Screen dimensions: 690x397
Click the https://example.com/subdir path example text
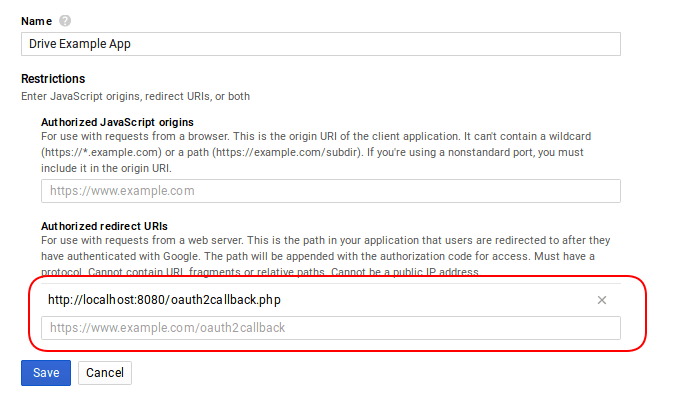tap(286, 152)
